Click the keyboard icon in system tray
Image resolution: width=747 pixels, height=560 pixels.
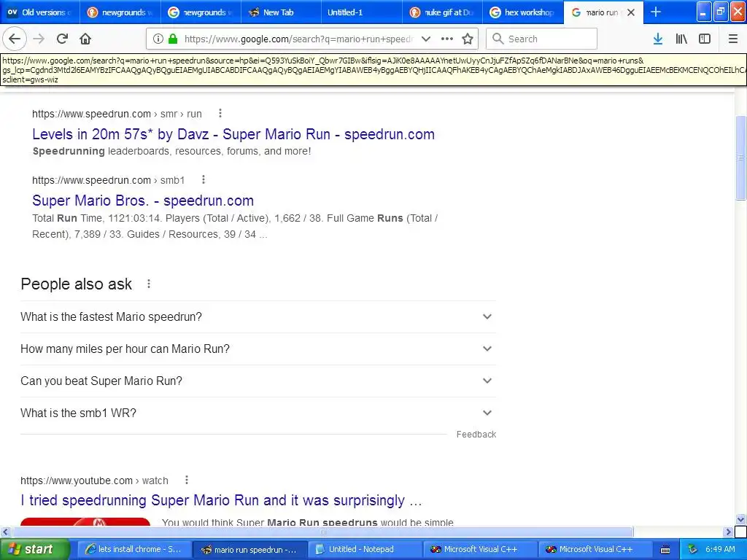coord(665,550)
